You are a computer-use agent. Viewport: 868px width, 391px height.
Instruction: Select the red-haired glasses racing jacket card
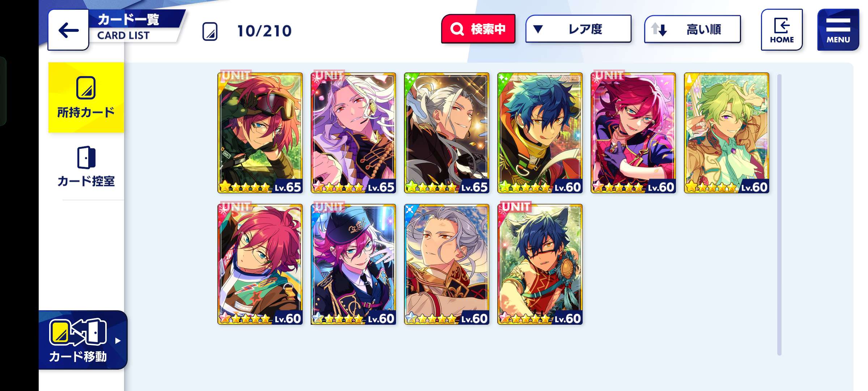[260, 264]
